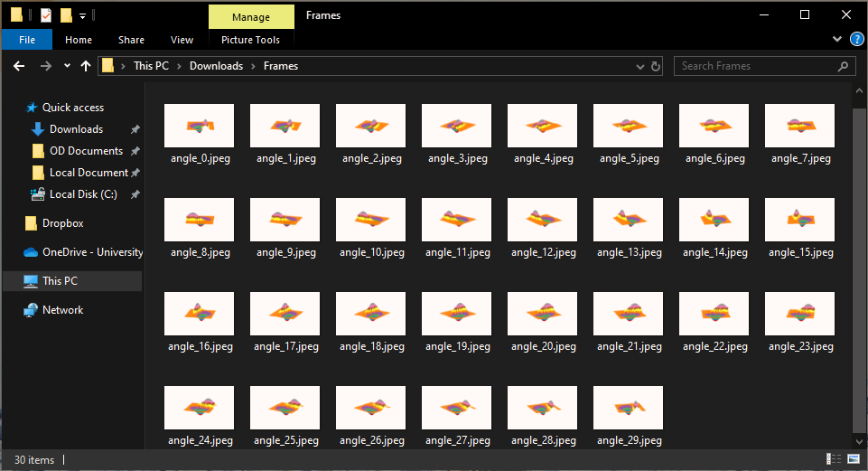Viewport: 868px width, 471px height.
Task: Click the Forward navigation arrow
Action: (46, 66)
